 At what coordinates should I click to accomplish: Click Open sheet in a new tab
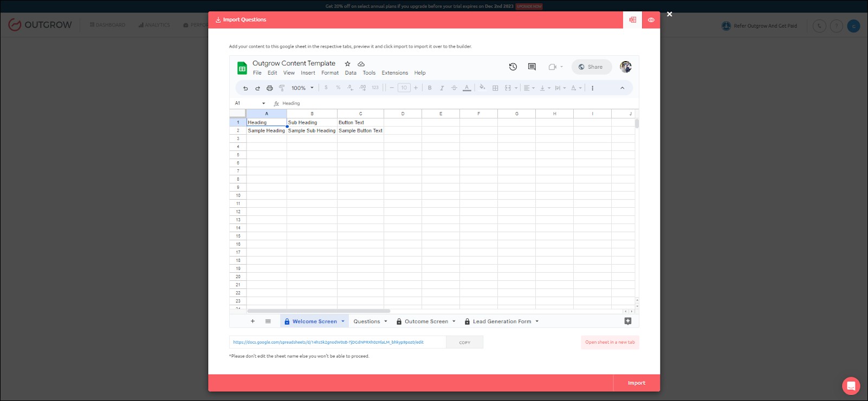pos(610,343)
